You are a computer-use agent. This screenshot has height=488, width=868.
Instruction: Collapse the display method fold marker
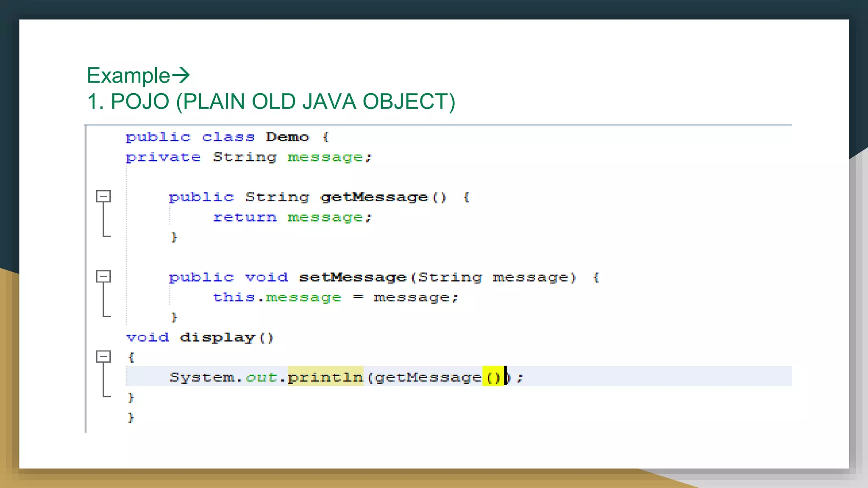point(103,357)
